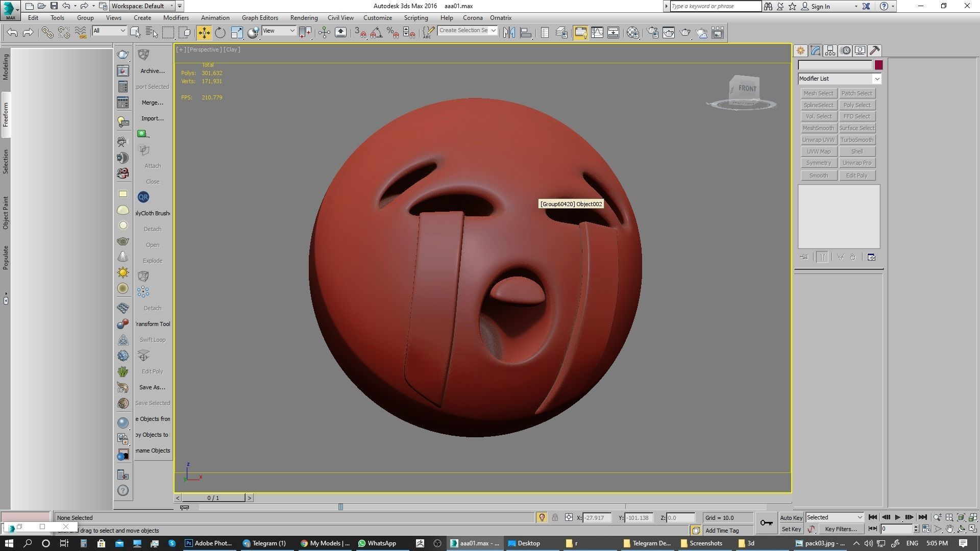
Task: Open Adobe Photoshop from the taskbar
Action: [208, 543]
